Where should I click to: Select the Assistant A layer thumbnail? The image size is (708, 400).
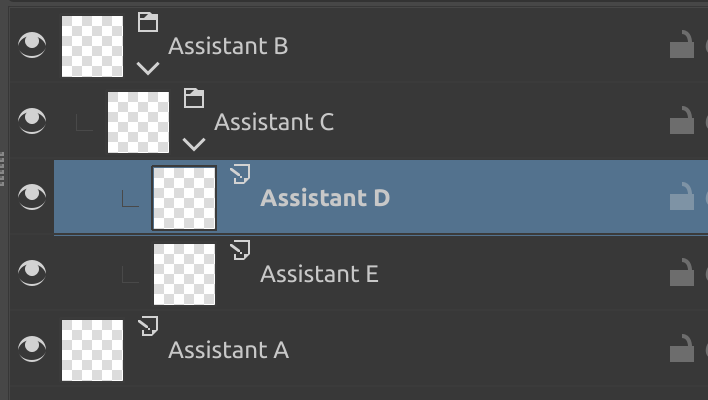pyautogui.click(x=92, y=350)
